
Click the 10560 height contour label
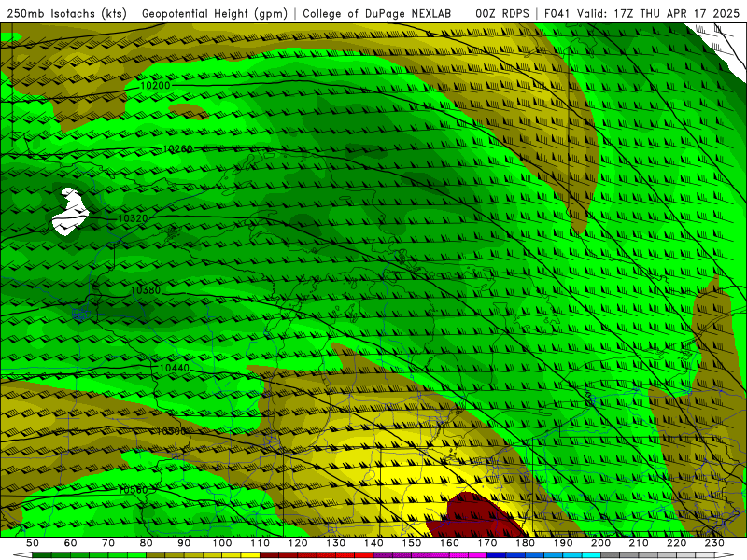(x=133, y=490)
